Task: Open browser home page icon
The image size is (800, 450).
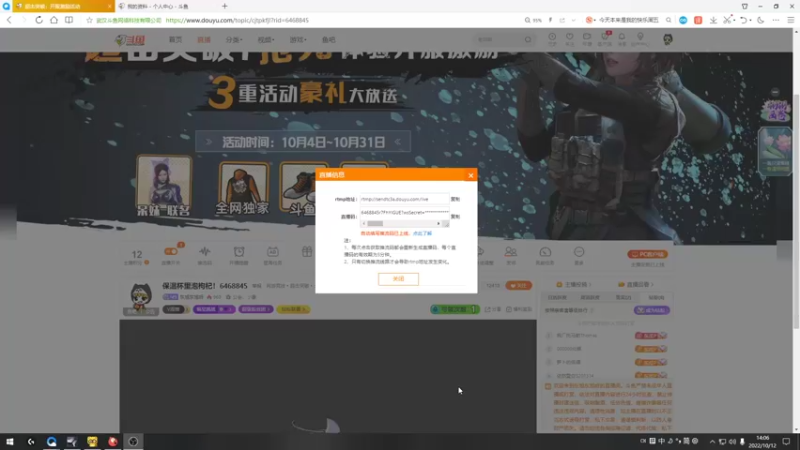Action: 54,20
